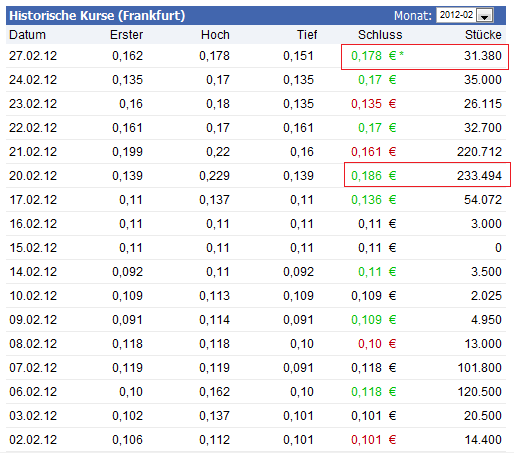
Task: Select the date 21.02.12
Action: pos(33,152)
